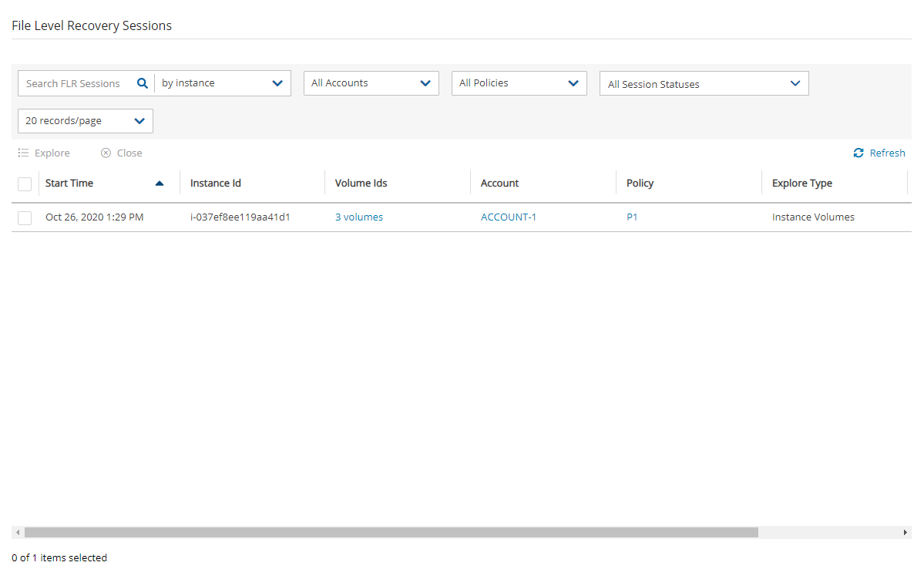The image size is (924, 569).
Task: Click the Explore list icon
Action: click(x=24, y=153)
